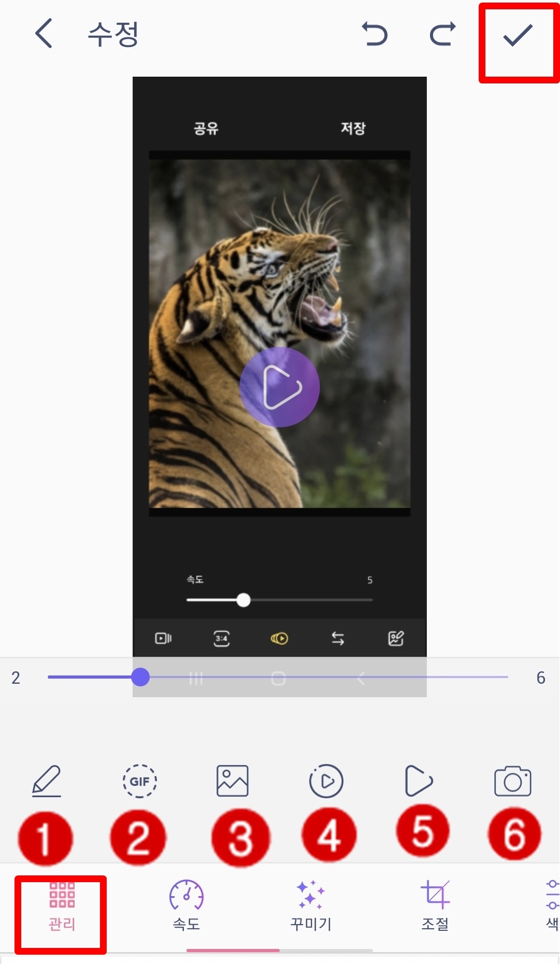Tap the rounded play shape icon
This screenshot has height=964, width=560.
tap(419, 781)
